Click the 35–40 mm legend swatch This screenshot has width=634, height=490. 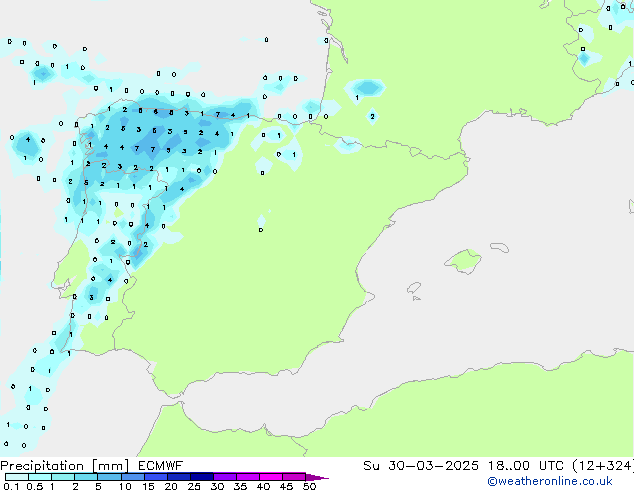pyautogui.click(x=248, y=477)
